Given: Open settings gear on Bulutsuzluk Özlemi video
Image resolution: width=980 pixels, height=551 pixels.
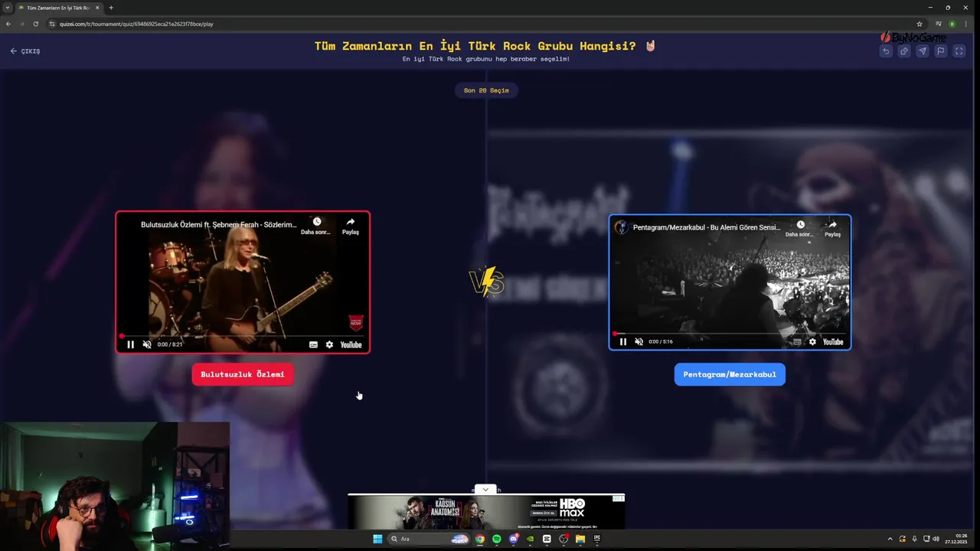Looking at the screenshot, I should coord(329,344).
